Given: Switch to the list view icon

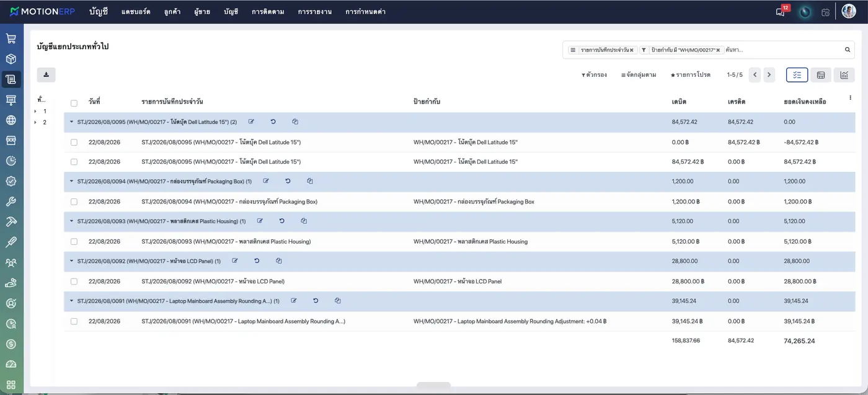Looking at the screenshot, I should click(797, 75).
